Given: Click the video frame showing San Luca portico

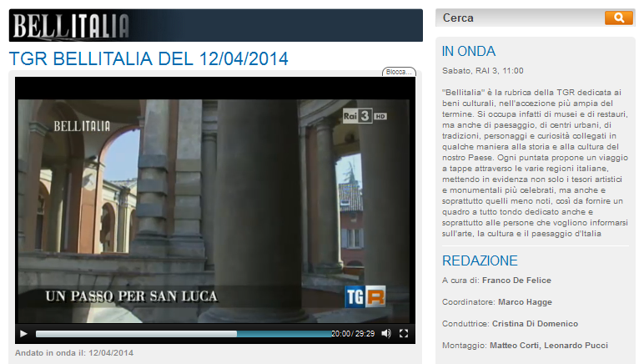Looking at the screenshot, I should [x=214, y=210].
